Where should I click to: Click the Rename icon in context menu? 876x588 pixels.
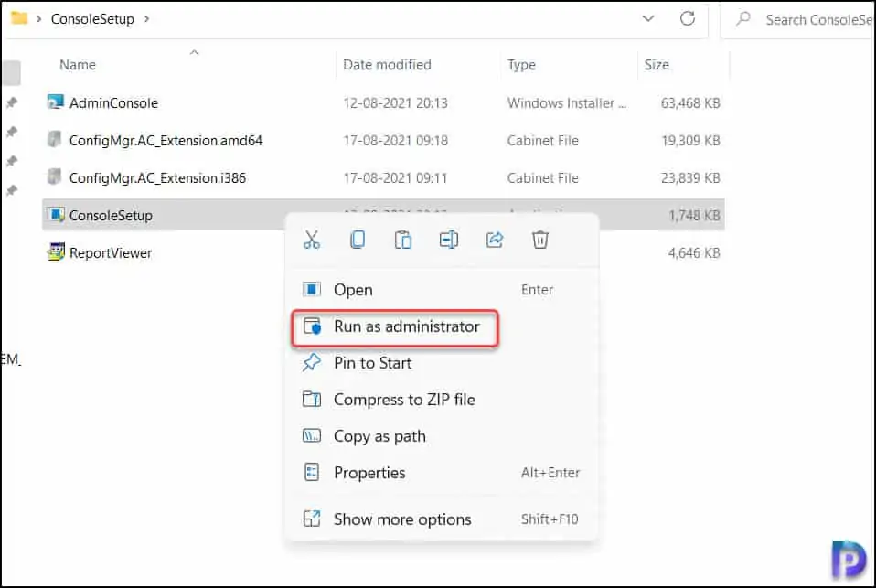(449, 240)
